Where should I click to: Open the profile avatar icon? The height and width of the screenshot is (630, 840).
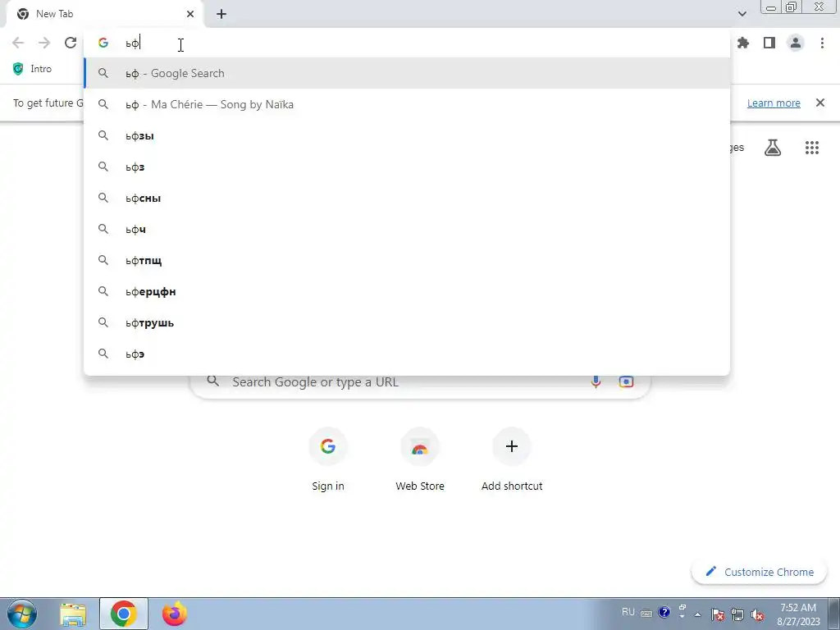coord(796,43)
